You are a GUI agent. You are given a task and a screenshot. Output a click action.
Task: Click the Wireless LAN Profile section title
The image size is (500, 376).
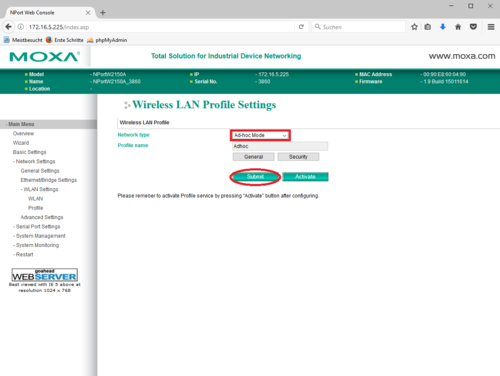(x=144, y=123)
